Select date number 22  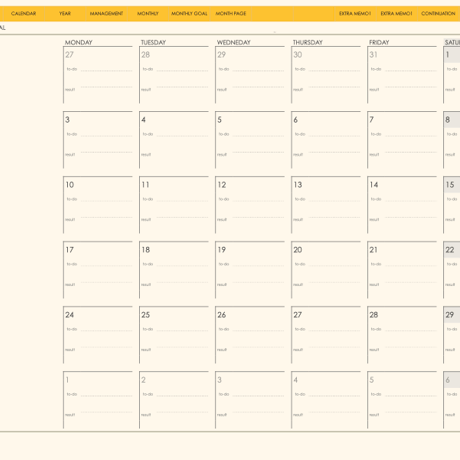pos(450,250)
